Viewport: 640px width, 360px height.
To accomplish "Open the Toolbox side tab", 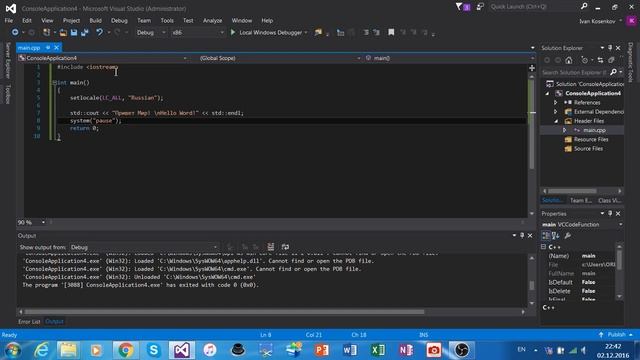I will pyautogui.click(x=8, y=94).
